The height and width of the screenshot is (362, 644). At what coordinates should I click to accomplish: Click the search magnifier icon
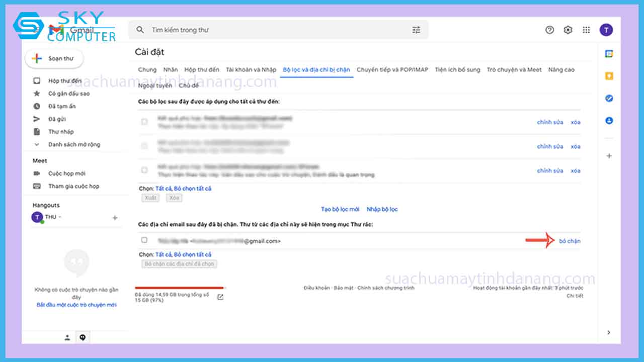point(140,30)
